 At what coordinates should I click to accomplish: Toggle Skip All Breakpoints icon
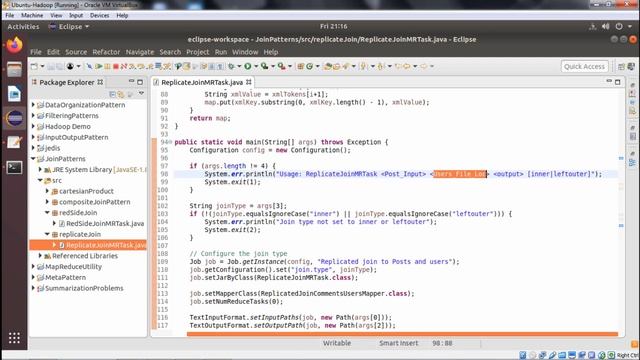click(89, 66)
